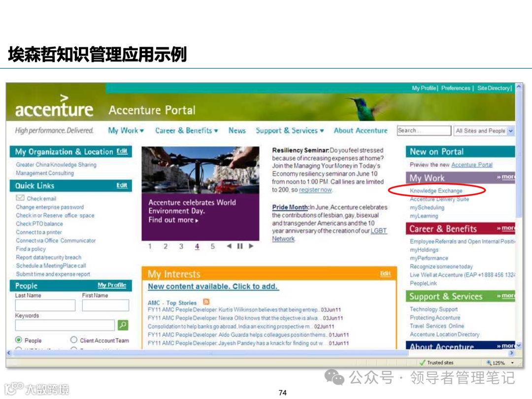
Task: Click horizontal scrollbar left arrow
Action: point(9,353)
